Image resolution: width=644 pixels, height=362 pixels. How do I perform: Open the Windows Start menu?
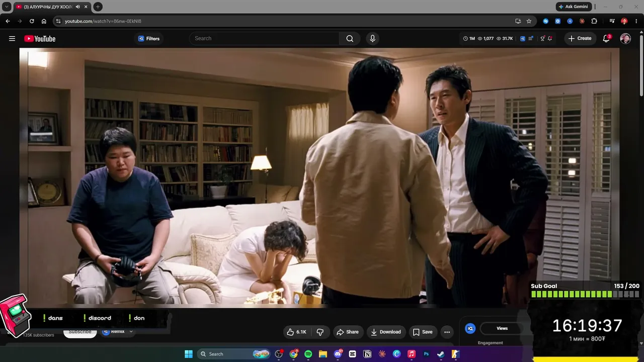coord(189,354)
